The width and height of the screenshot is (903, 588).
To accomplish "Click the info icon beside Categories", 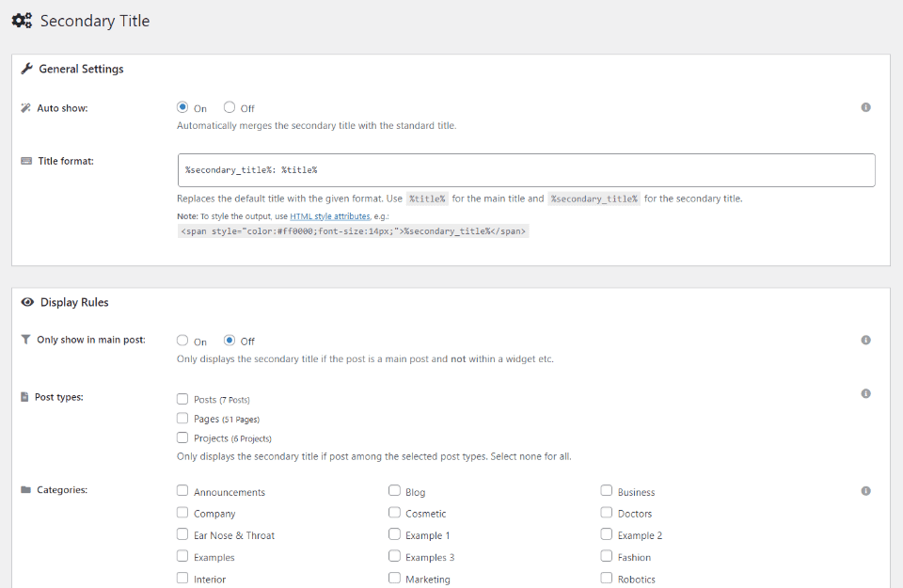I will coord(865,490).
